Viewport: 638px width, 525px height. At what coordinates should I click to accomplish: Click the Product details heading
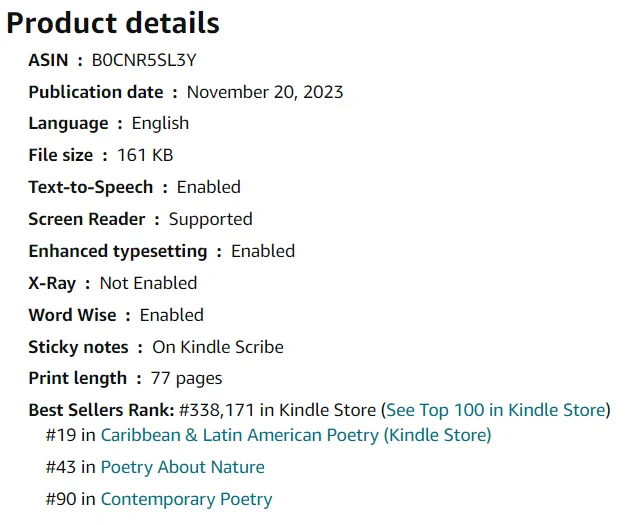click(x=113, y=23)
